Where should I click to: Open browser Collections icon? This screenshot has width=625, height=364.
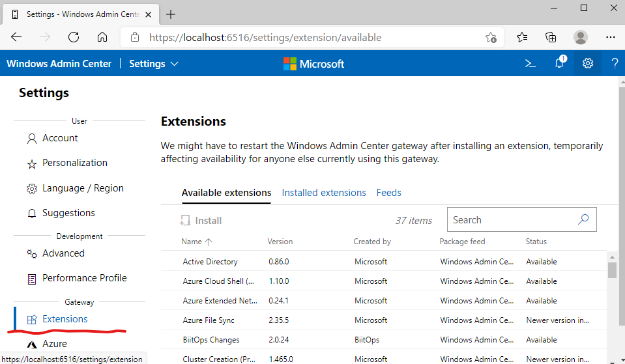[551, 37]
